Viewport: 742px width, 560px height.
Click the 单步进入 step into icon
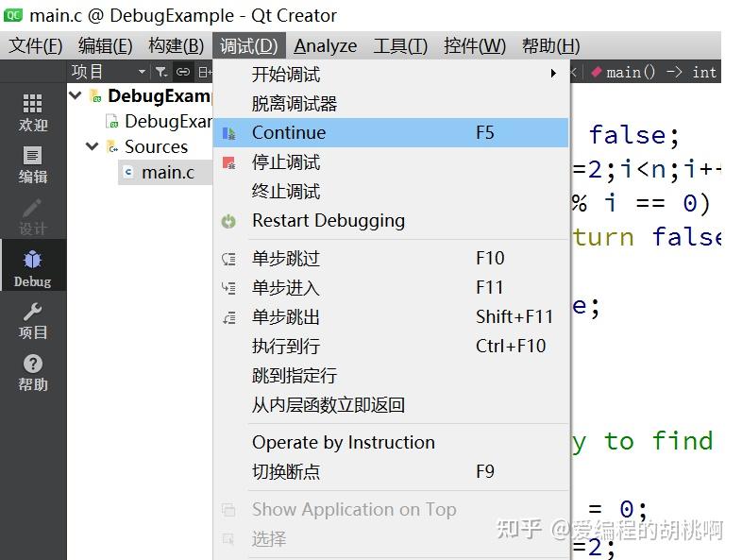click(x=228, y=288)
